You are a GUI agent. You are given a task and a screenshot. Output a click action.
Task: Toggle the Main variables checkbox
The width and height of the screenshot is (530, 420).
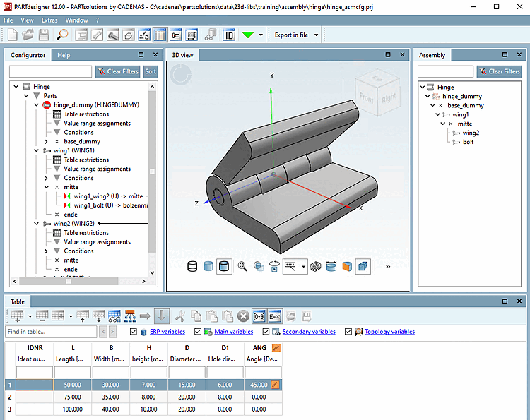click(x=197, y=332)
